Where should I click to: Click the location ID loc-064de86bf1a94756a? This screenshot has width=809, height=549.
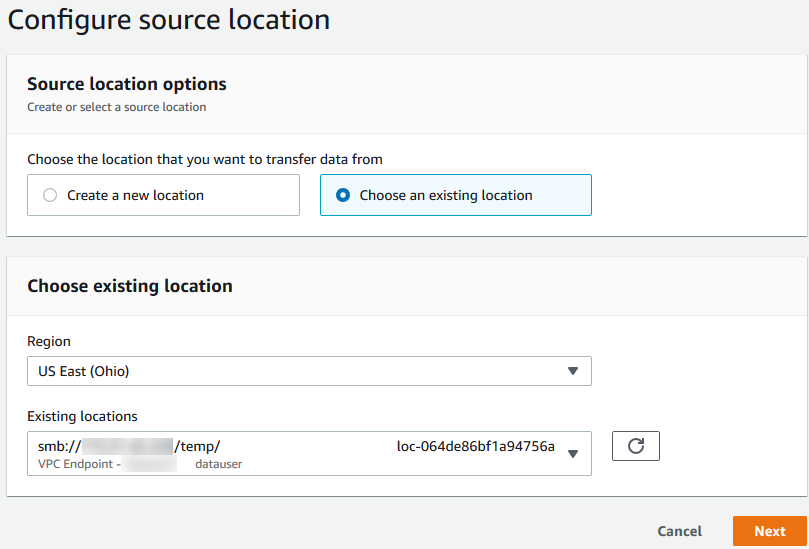click(475, 447)
